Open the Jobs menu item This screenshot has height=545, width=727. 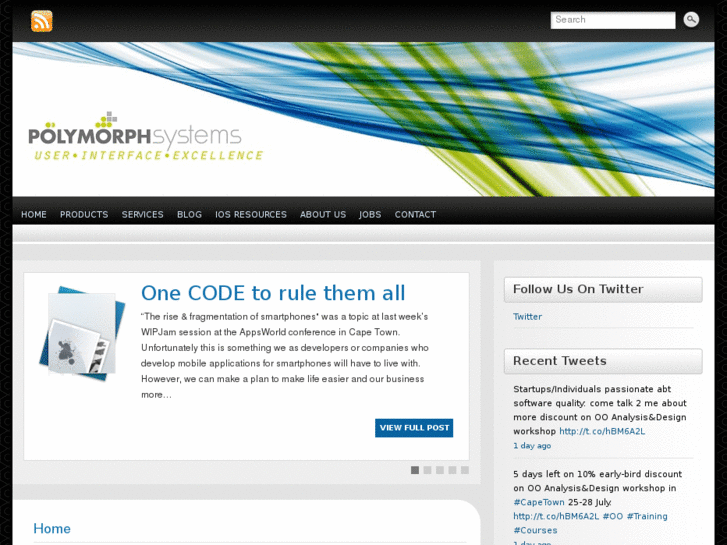coord(370,215)
